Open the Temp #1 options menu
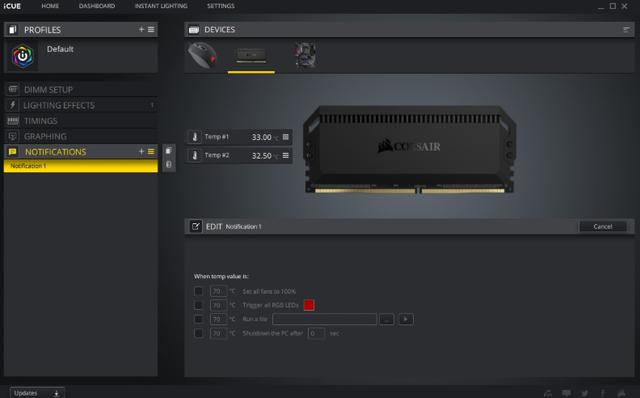This screenshot has height=398, width=640. 286,137
